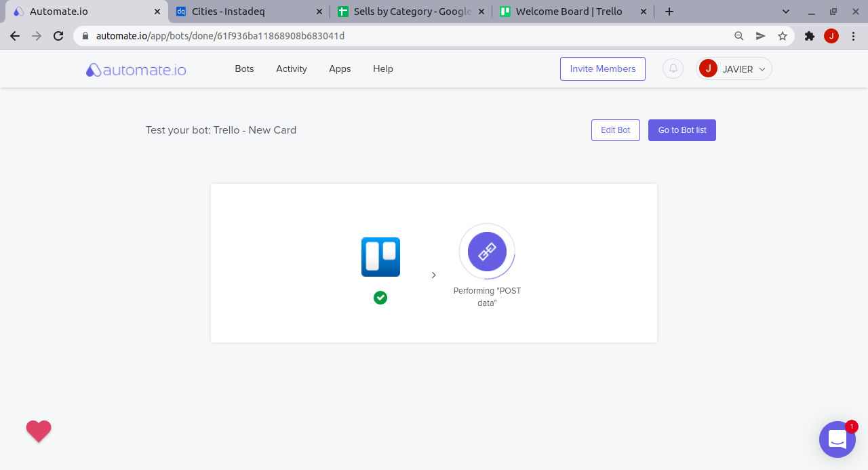Image resolution: width=868 pixels, height=470 pixels.
Task: Click the 'Performing "POST data"' label
Action: tap(487, 297)
